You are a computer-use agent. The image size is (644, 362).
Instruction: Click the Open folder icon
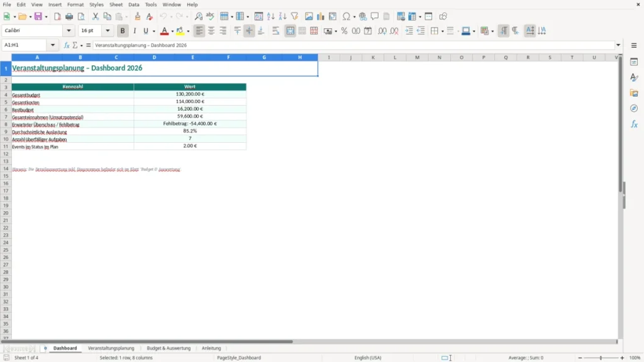click(x=22, y=16)
